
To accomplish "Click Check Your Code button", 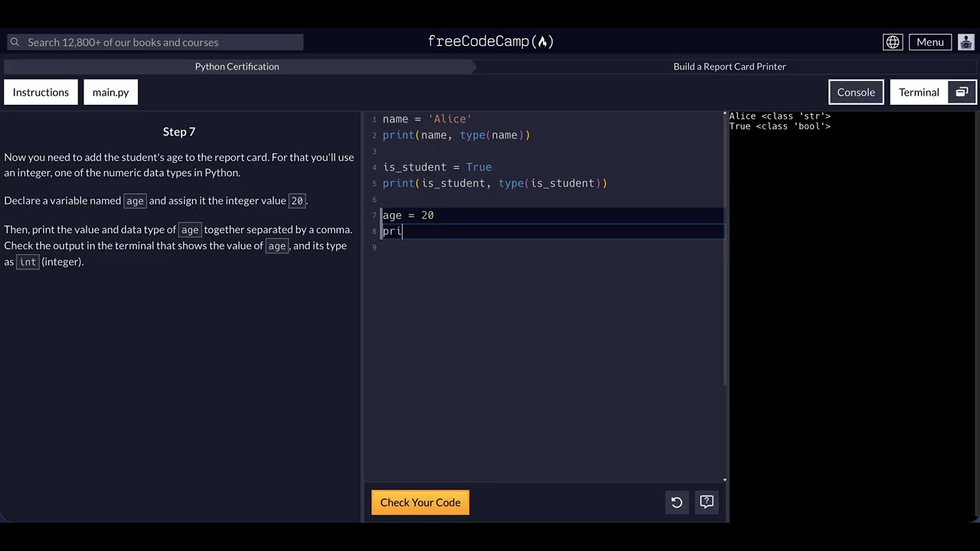I will pos(420,503).
